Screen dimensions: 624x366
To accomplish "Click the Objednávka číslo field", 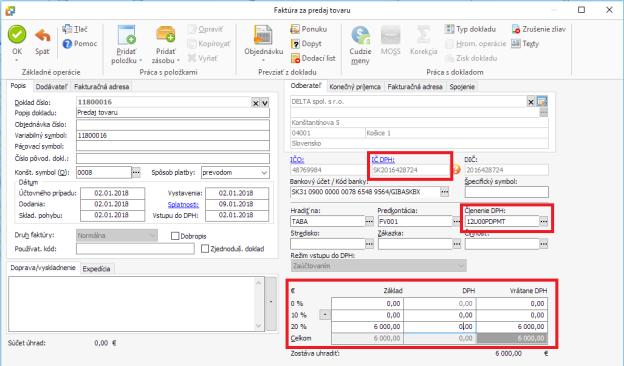I will (x=173, y=125).
